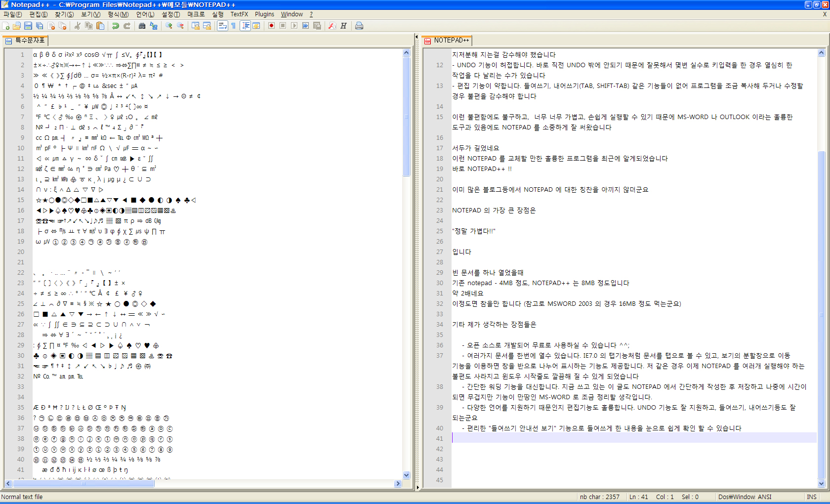The height and width of the screenshot is (504, 830).
Task: Open the 매크로 menu
Action: (x=196, y=14)
